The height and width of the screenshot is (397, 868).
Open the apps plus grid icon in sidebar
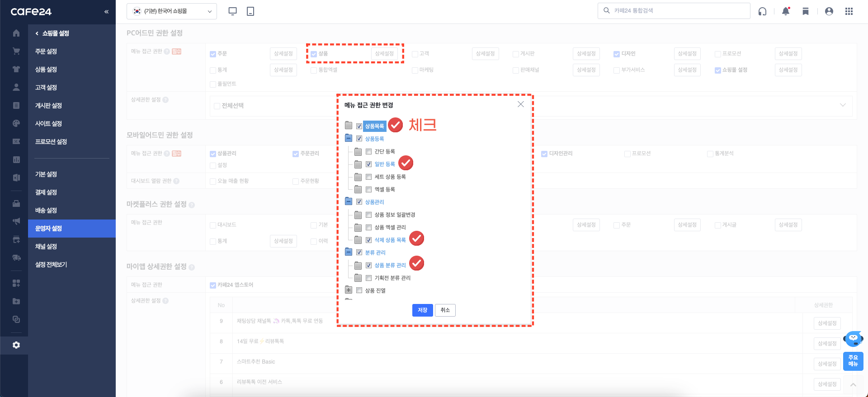[16, 283]
